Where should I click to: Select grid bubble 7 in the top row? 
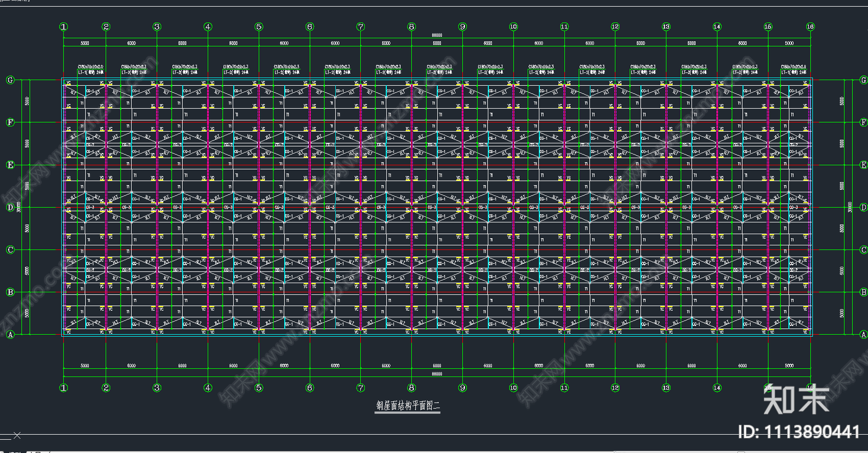[x=361, y=27]
